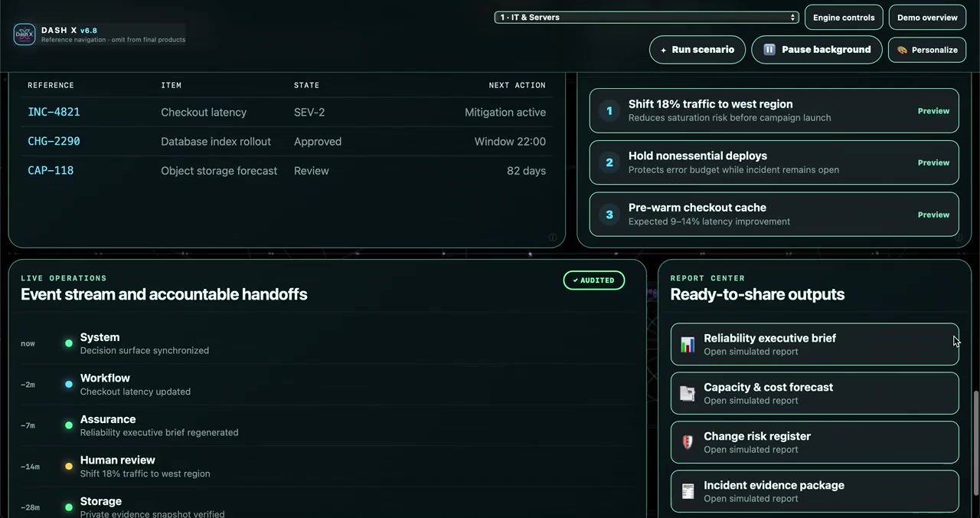
Task: Click the Approved state cell
Action: click(318, 142)
